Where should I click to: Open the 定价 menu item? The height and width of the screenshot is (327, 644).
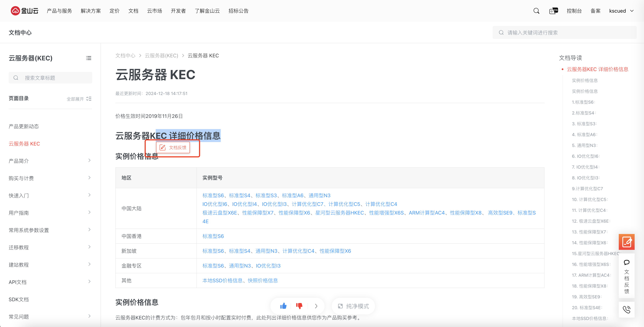(x=114, y=11)
